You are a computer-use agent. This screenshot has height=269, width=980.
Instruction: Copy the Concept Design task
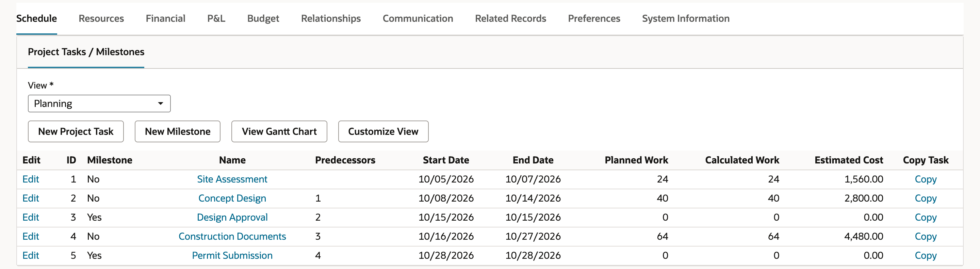[926, 198]
